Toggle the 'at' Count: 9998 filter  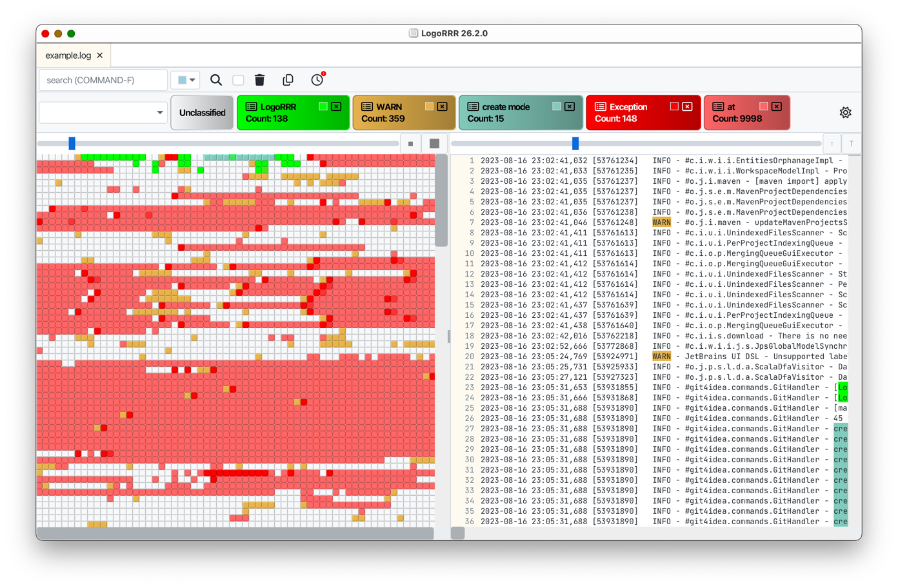[x=747, y=113]
